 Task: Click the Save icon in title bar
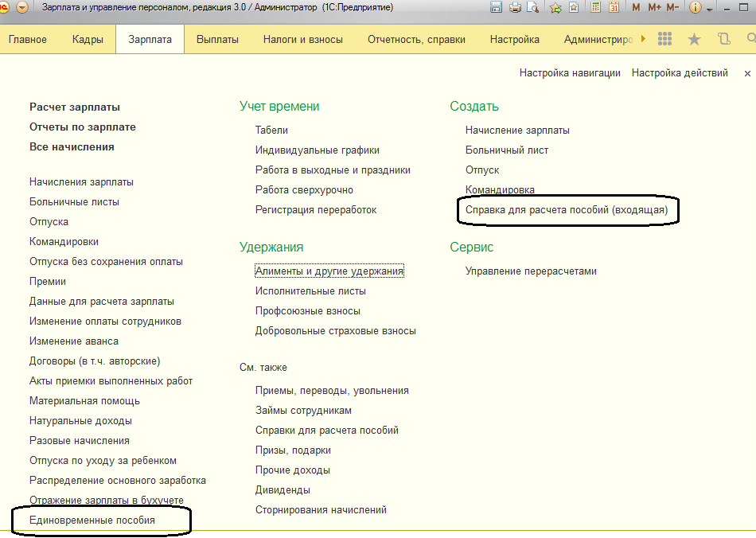click(497, 7)
